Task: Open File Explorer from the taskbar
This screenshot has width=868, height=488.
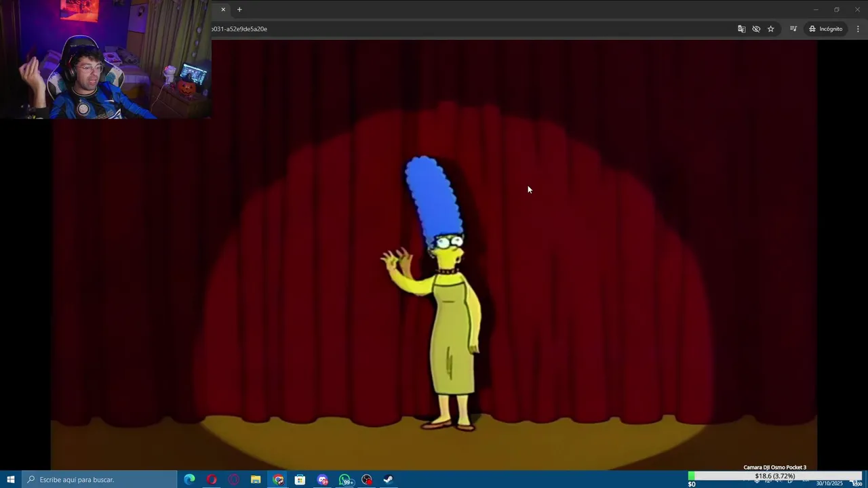Action: point(256,479)
